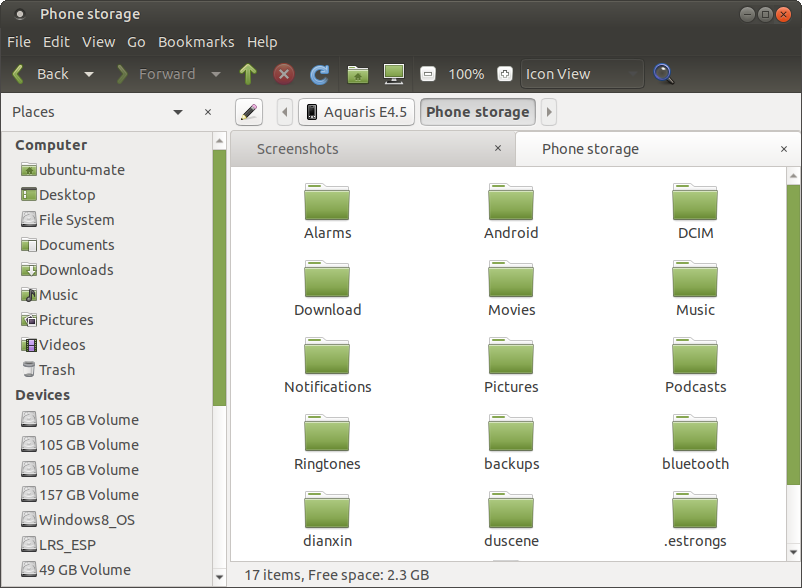The height and width of the screenshot is (588, 802).
Task: Expand the Back button history dropdown
Action: (88, 74)
